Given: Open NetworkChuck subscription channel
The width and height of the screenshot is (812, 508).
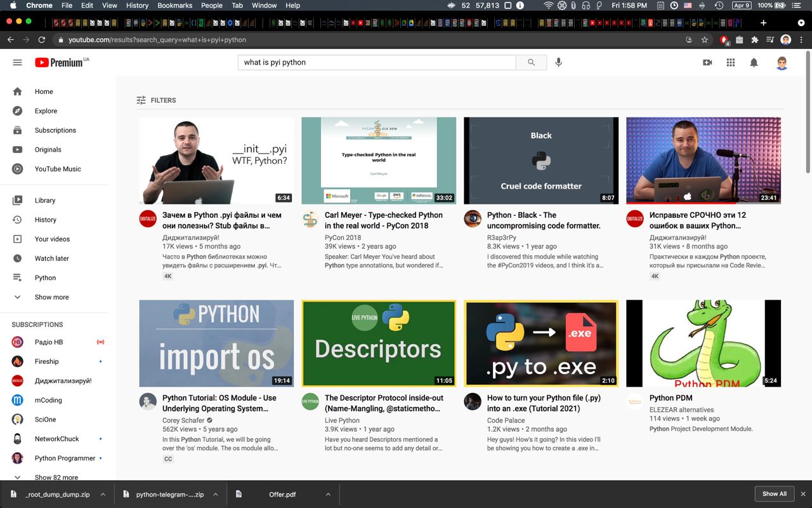Looking at the screenshot, I should pyautogui.click(x=58, y=439).
